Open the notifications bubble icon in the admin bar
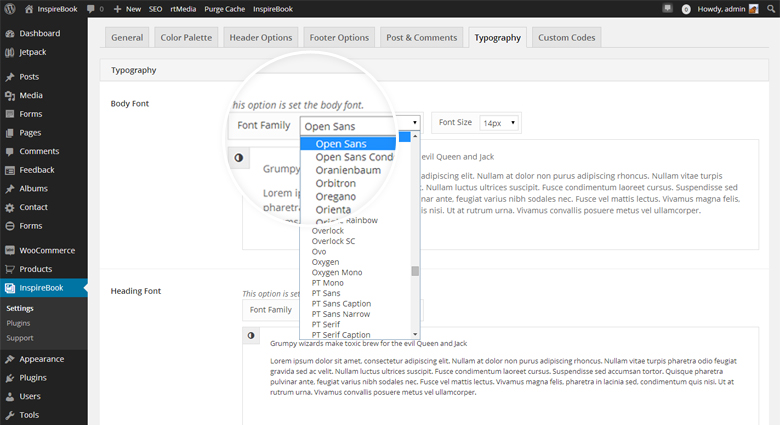Screen dimensions: 780x425 click(x=668, y=8)
